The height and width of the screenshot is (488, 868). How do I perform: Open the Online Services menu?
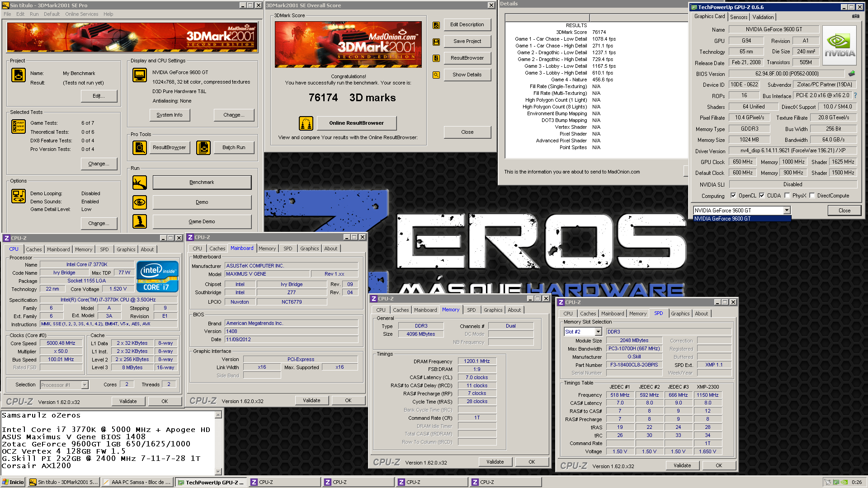pos(81,14)
